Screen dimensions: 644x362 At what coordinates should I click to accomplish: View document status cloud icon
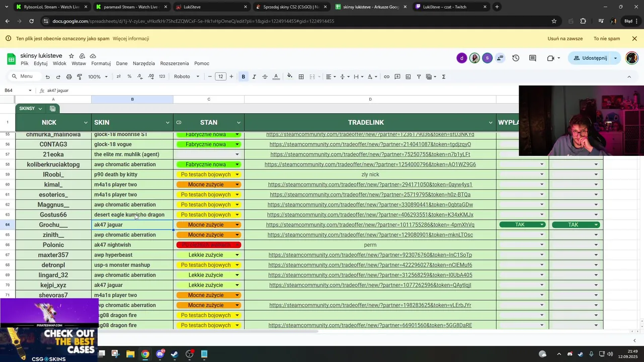(x=93, y=56)
